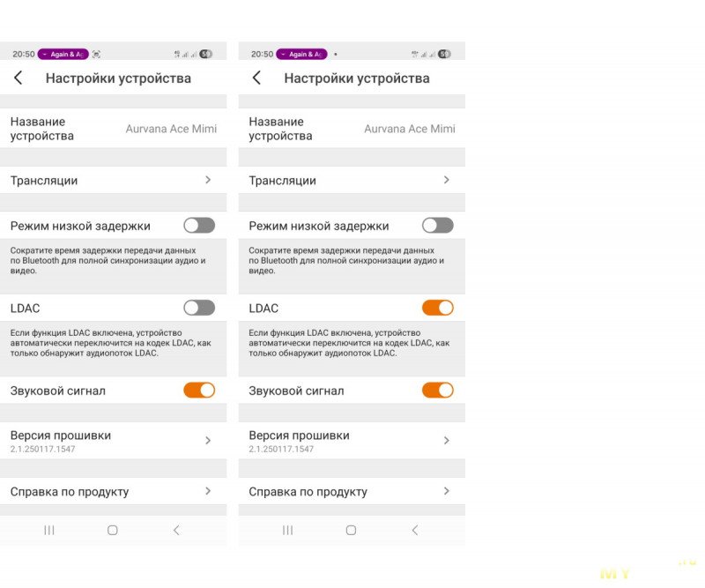Expand Справка по продукту chevron on left screen
This screenshot has width=705, height=588.
pos(208,491)
